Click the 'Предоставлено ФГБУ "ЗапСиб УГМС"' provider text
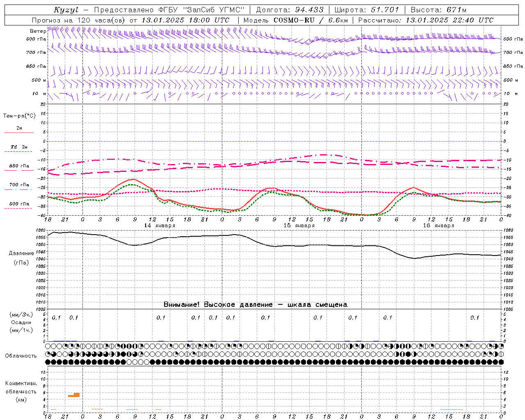 click(169, 10)
